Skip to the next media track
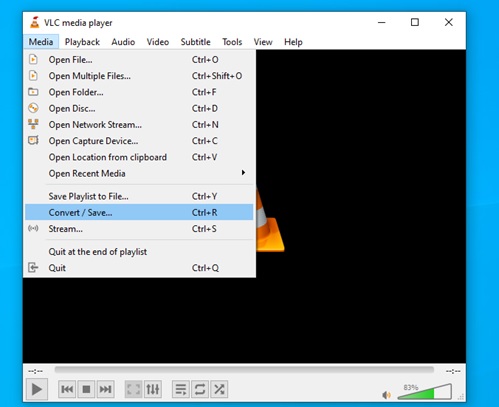Viewport: 499px width, 407px height. [x=105, y=389]
